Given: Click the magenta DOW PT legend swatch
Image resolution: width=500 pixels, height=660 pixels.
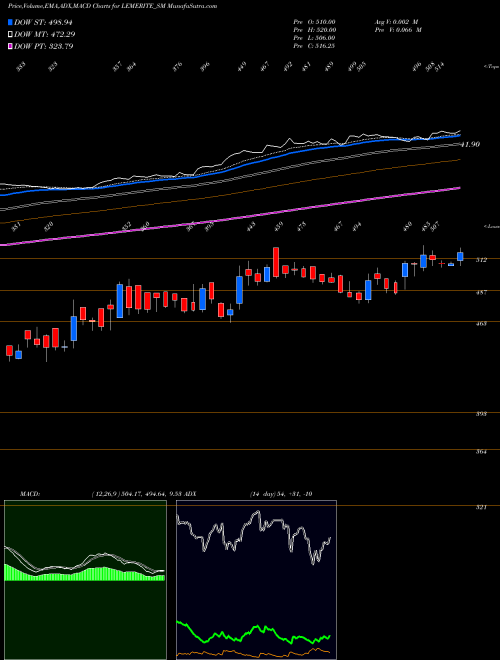Looking at the screenshot, I should [x=11, y=46].
